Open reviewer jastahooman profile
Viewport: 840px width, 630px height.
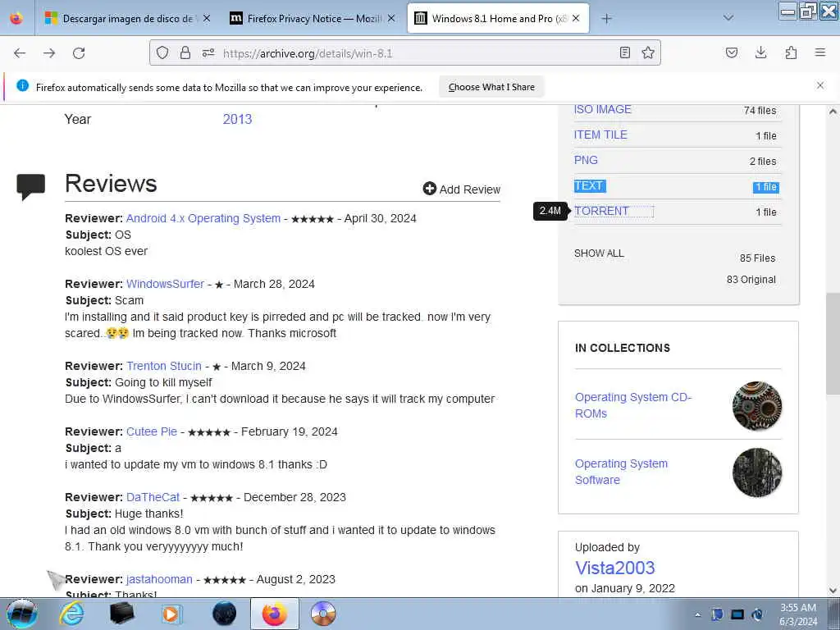159,579
